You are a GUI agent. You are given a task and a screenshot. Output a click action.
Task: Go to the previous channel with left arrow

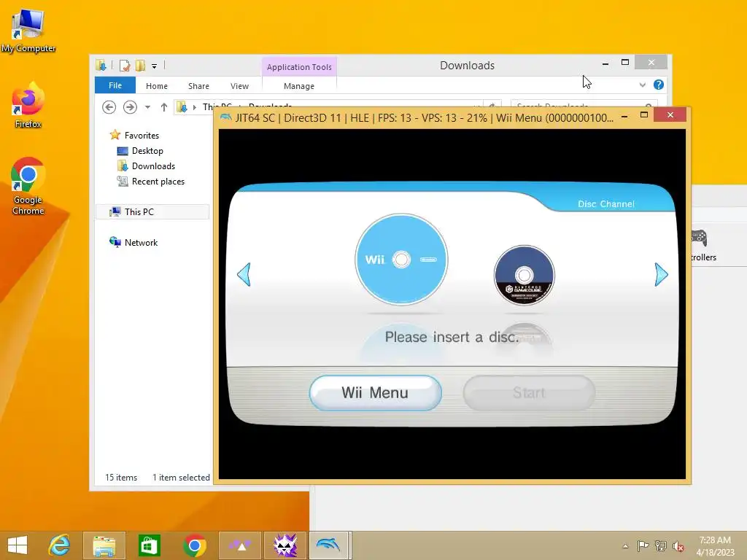244,274
